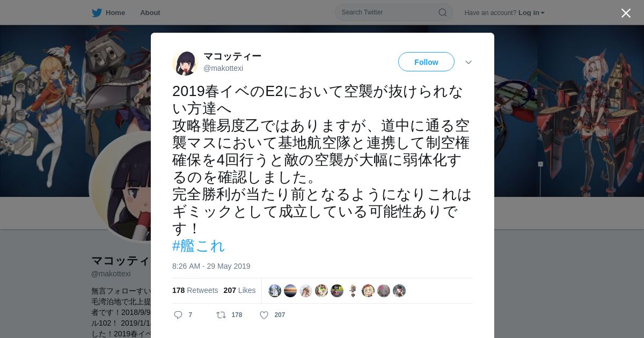Expand the tweet options chevron menu

[469, 62]
